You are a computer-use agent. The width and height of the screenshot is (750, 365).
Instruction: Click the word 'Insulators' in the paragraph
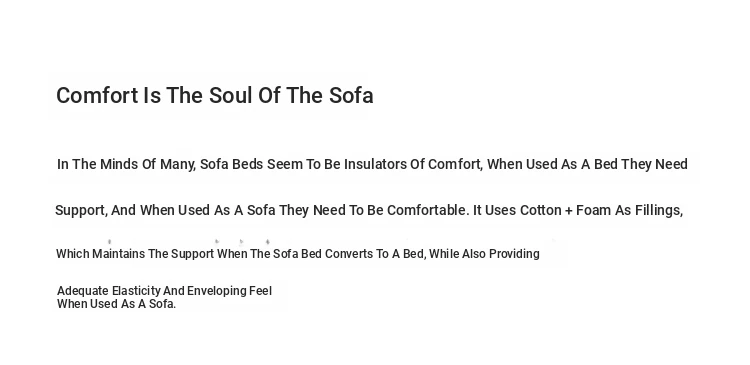click(x=375, y=164)
